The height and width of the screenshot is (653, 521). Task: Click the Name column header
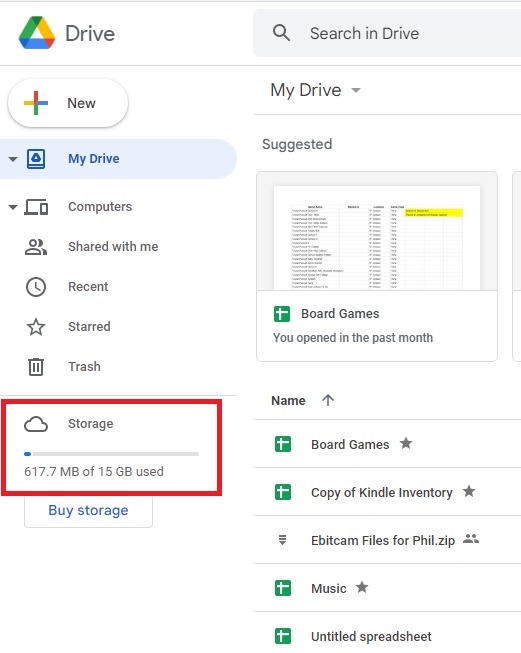click(288, 401)
